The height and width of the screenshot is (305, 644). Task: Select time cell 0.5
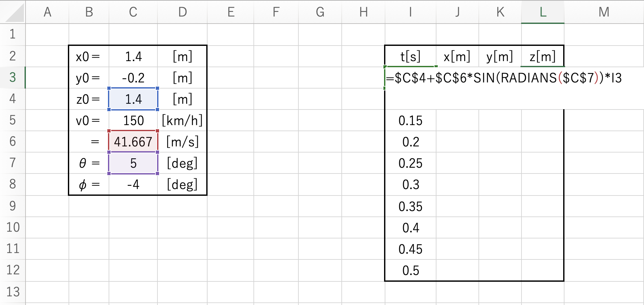tap(411, 270)
